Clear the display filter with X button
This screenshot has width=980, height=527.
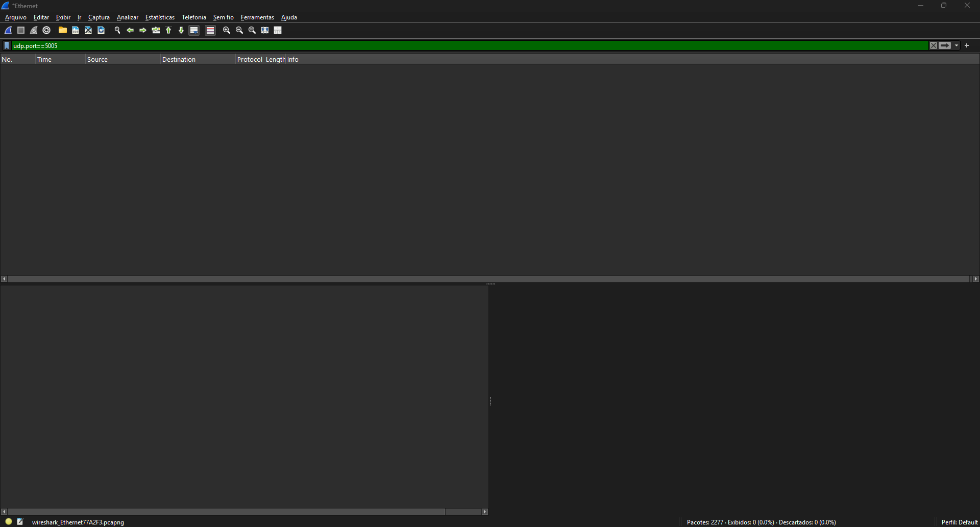click(933, 46)
